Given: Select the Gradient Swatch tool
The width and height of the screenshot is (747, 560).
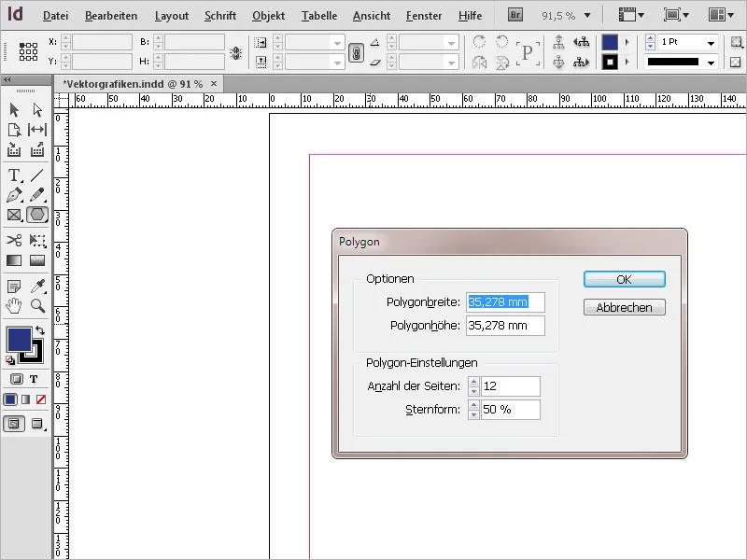Looking at the screenshot, I should [x=14, y=260].
